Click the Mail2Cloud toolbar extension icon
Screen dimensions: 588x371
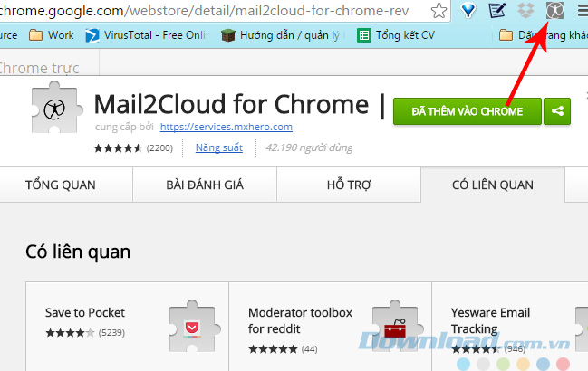(554, 11)
